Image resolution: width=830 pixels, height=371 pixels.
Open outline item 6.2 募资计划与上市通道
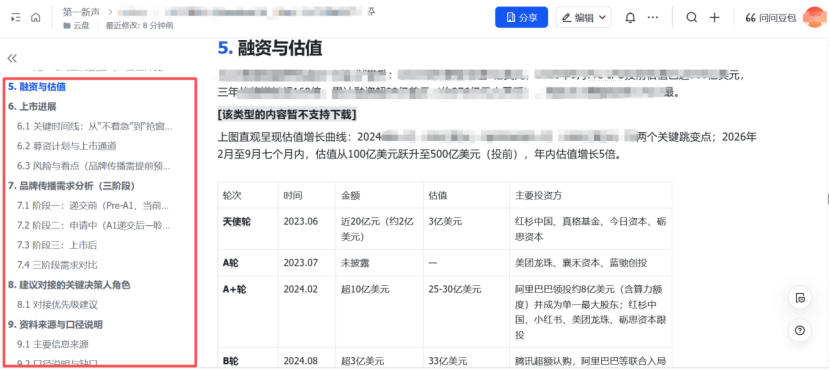point(67,146)
